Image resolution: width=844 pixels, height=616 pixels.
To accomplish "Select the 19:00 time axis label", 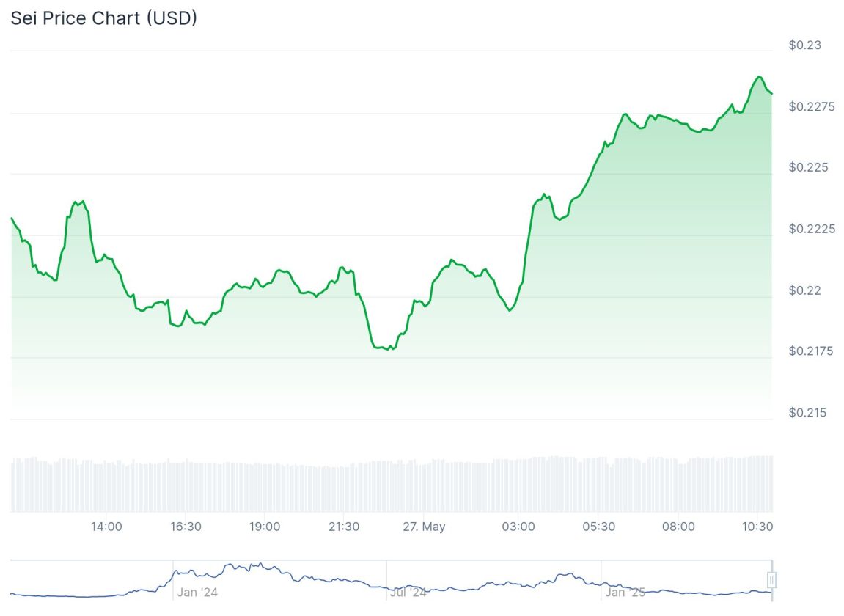I will point(265,527).
